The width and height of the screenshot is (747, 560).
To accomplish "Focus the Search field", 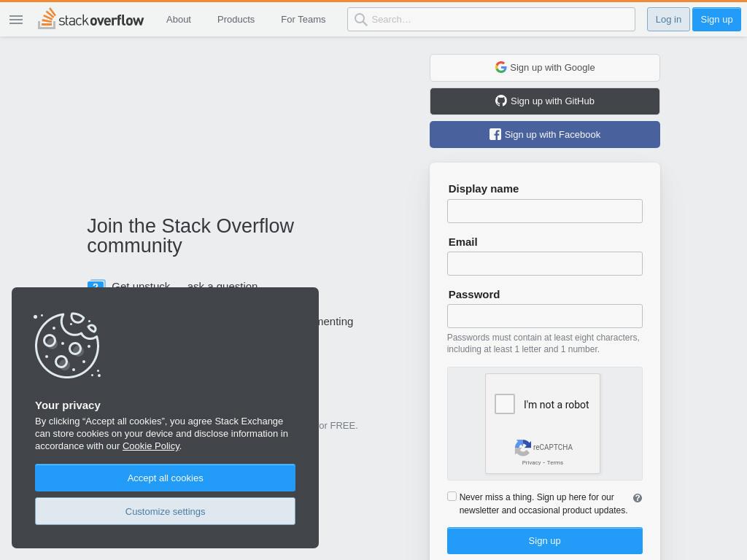I will click(x=491, y=20).
